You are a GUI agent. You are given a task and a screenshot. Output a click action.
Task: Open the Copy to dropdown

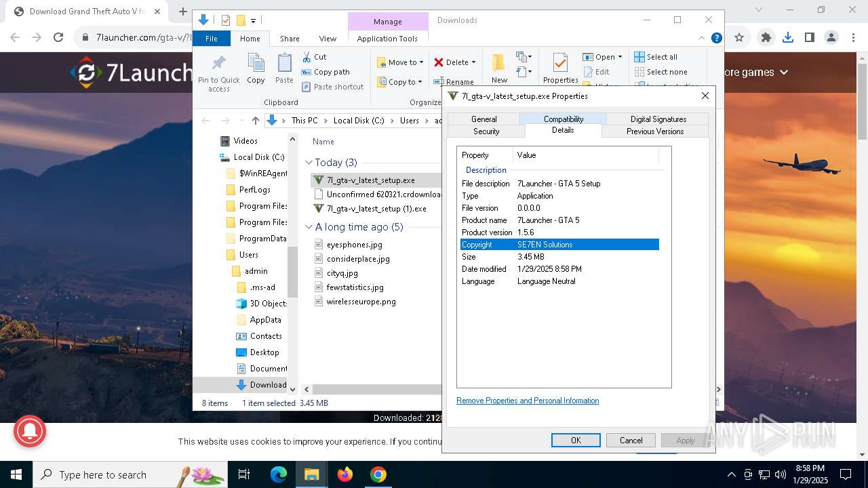click(x=400, y=82)
